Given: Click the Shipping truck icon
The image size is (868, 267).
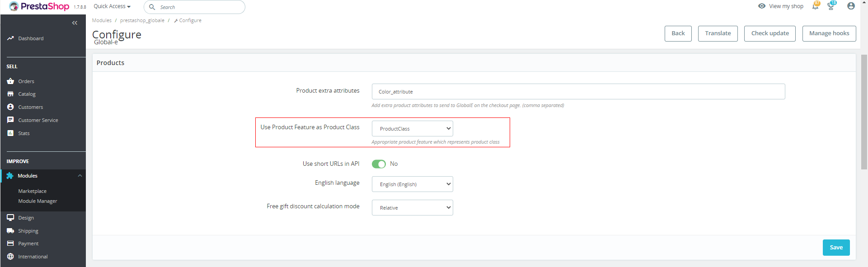Looking at the screenshot, I should [x=10, y=231].
